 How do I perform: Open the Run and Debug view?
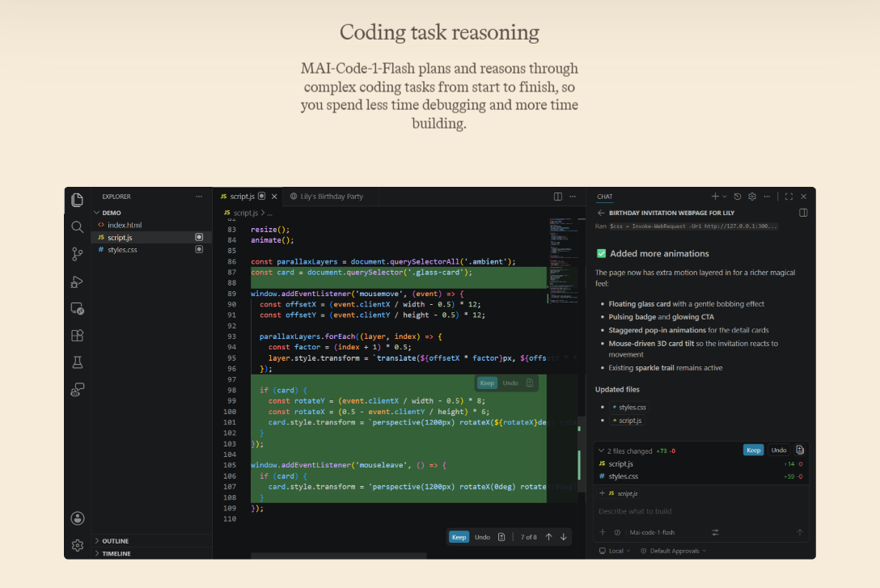(x=78, y=281)
